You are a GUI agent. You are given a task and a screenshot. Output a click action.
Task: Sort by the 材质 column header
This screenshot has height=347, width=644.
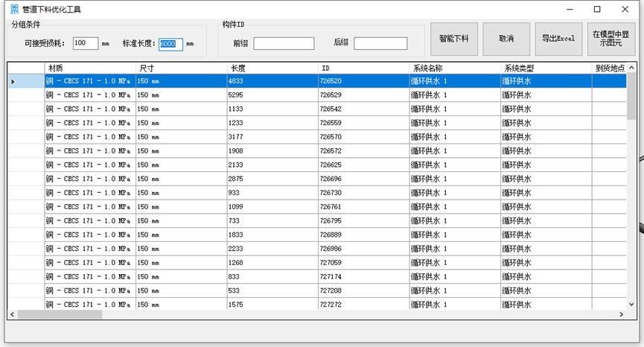coord(89,69)
